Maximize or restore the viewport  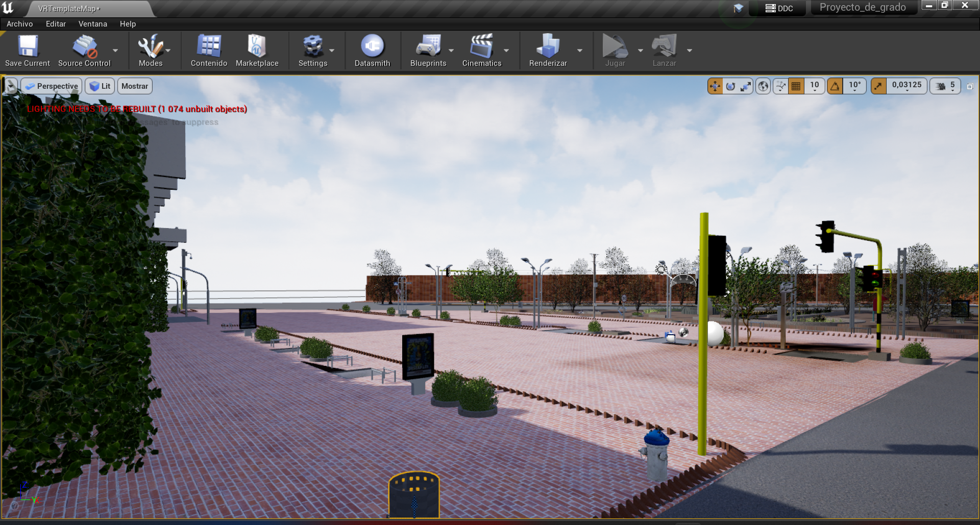(x=970, y=86)
